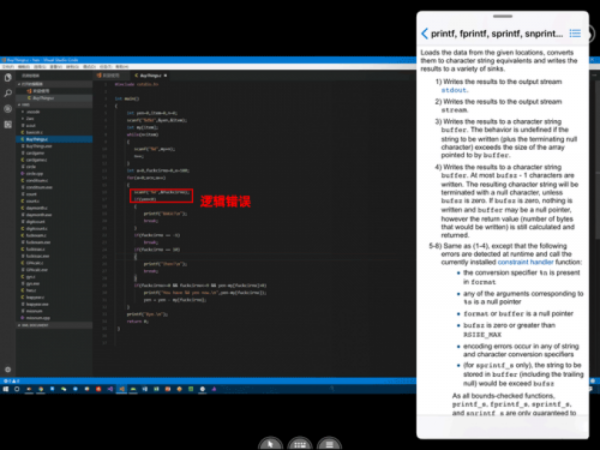This screenshot has height=450, width=600.
Task: Place cursor on the return 0; line
Action: tap(137, 321)
